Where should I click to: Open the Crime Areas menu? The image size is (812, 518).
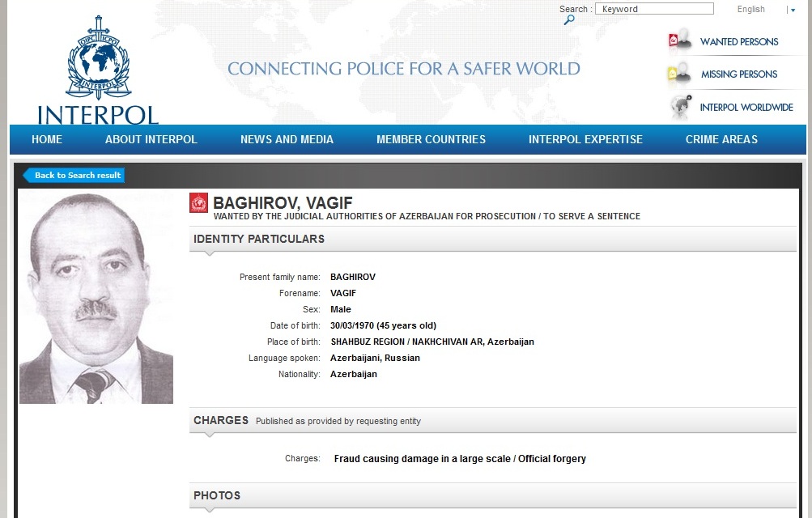coord(721,139)
